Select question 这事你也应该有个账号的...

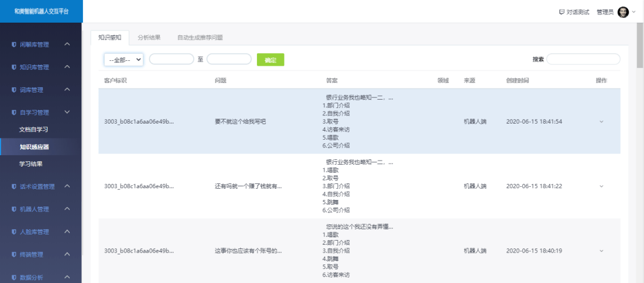pyautogui.click(x=249, y=251)
